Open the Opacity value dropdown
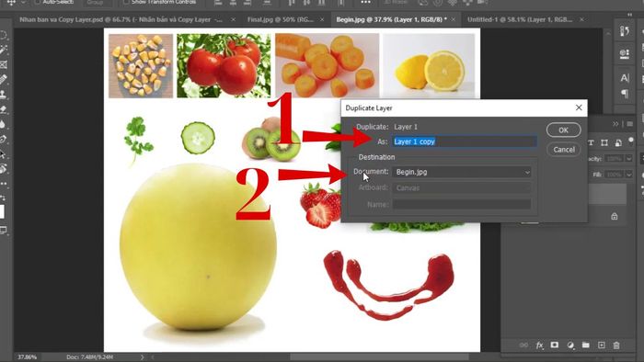Viewport: 644px width, 362px height. 628,159
